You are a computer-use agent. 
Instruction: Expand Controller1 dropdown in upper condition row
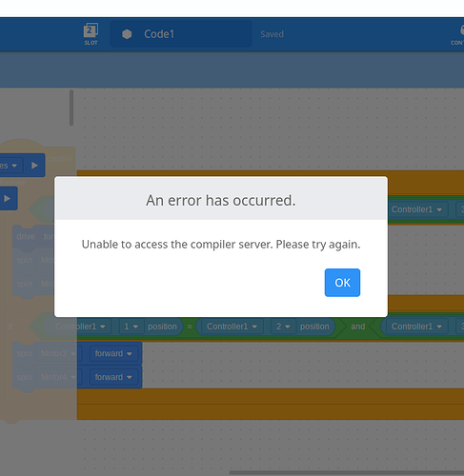pos(416,209)
